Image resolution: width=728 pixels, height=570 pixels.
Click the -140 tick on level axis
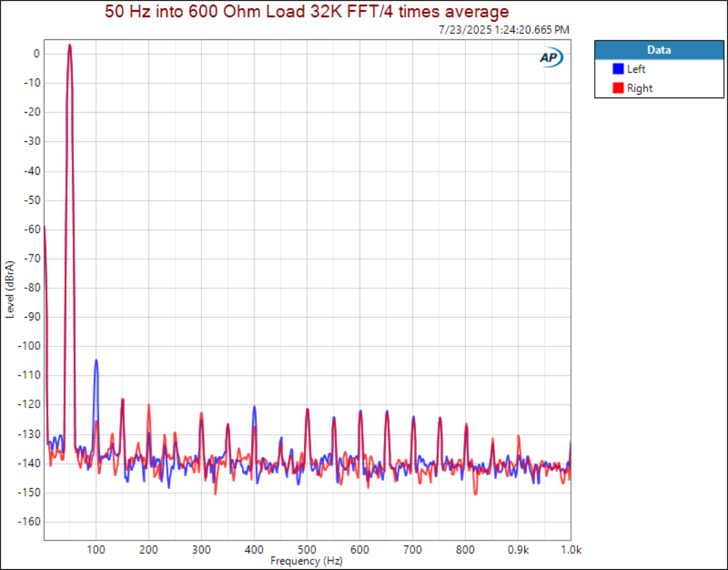pyautogui.click(x=30, y=463)
